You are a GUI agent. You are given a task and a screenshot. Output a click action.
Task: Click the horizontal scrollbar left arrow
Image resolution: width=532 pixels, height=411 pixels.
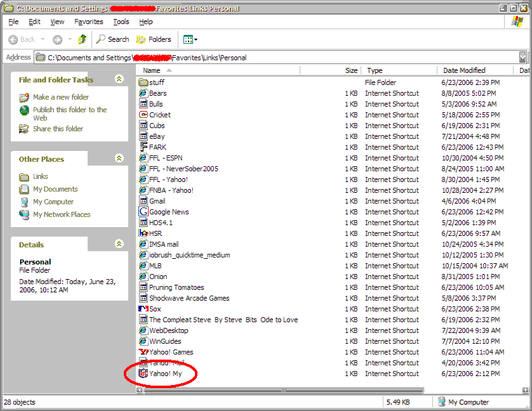pos(140,390)
